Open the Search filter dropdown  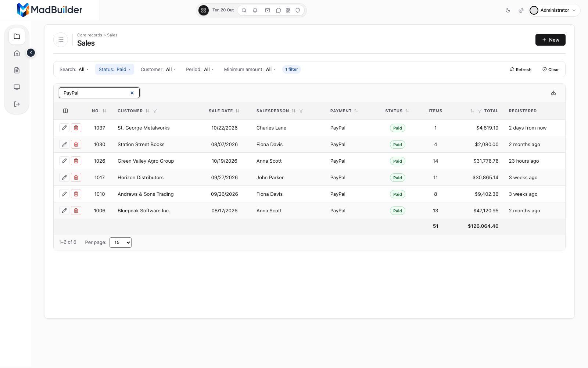[74, 69]
